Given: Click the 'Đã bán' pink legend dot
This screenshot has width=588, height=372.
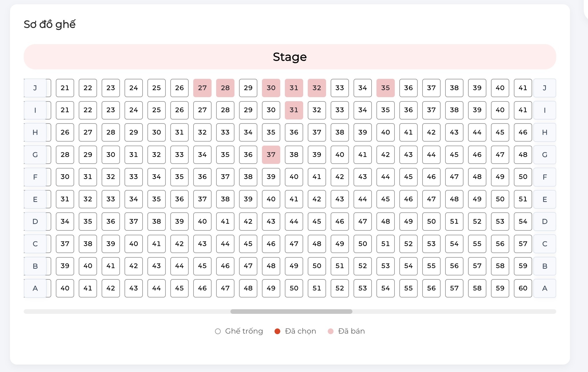Looking at the screenshot, I should [331, 331].
